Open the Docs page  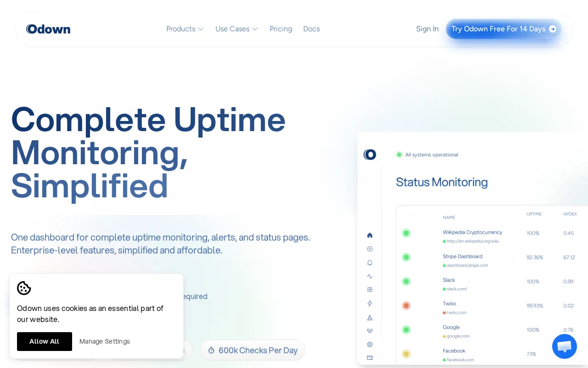[x=311, y=29]
